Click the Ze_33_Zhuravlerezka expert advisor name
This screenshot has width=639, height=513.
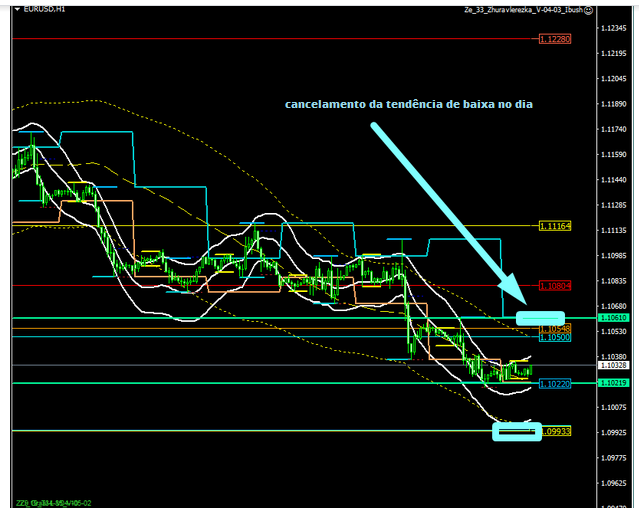coord(522,9)
